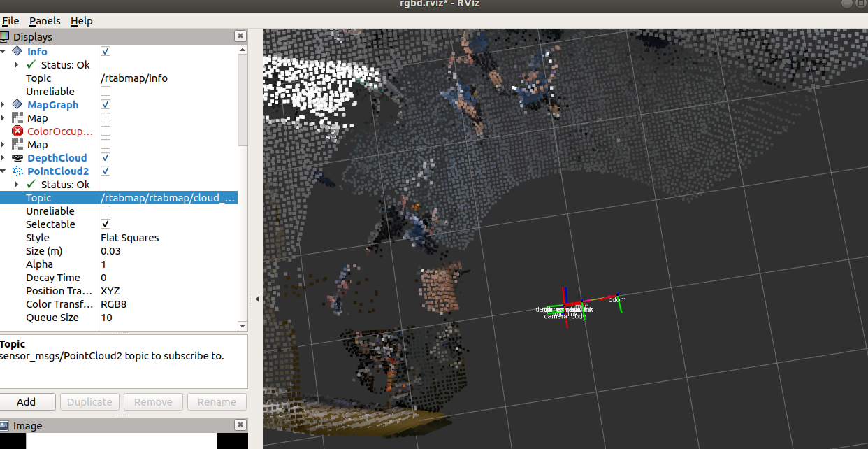Enable the ColorOccup... display checkbox
The height and width of the screenshot is (449, 868).
106,131
